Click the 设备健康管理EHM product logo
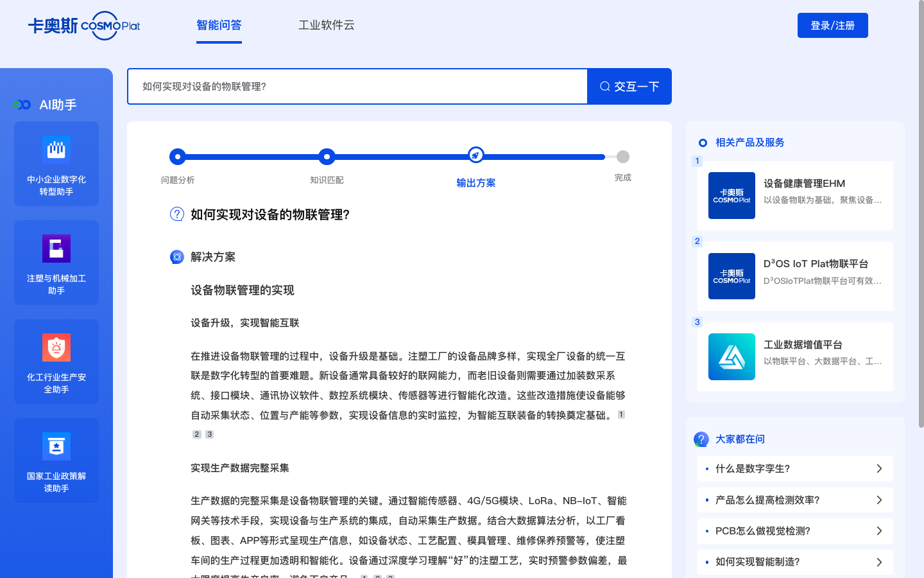The width and height of the screenshot is (924, 578). click(x=732, y=196)
